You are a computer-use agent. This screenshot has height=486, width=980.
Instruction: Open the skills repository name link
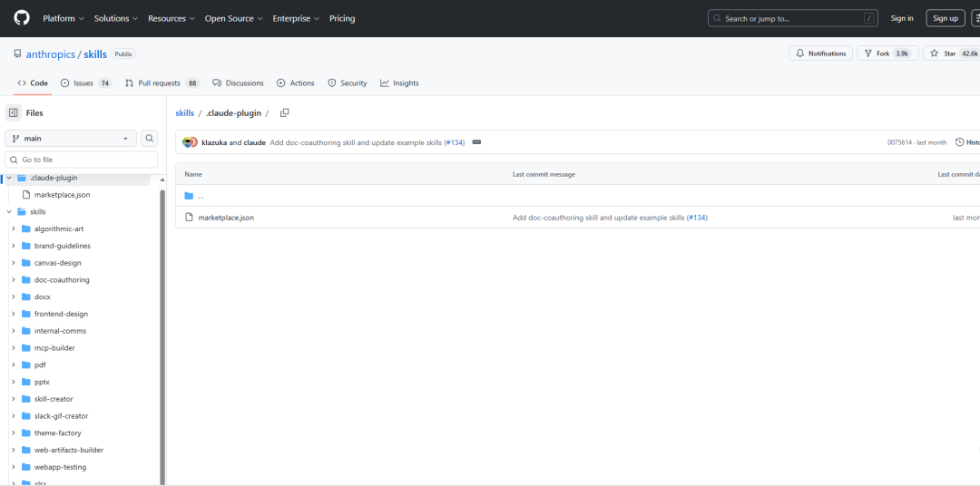(x=95, y=54)
